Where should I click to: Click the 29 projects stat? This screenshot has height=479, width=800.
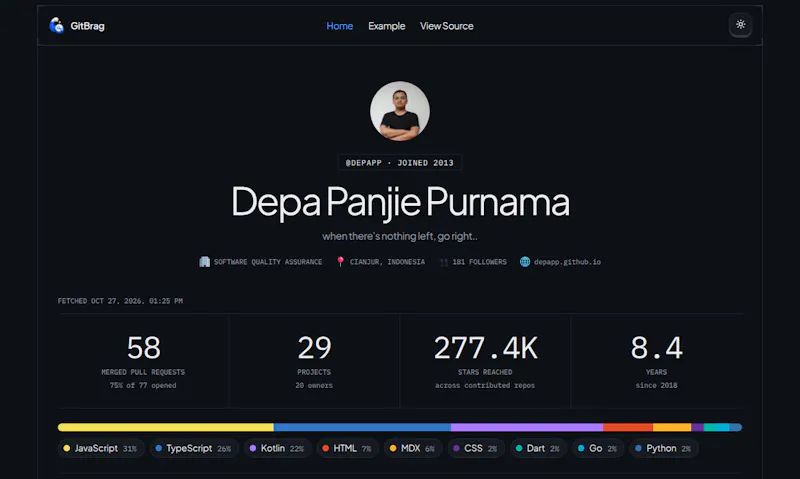(x=314, y=361)
